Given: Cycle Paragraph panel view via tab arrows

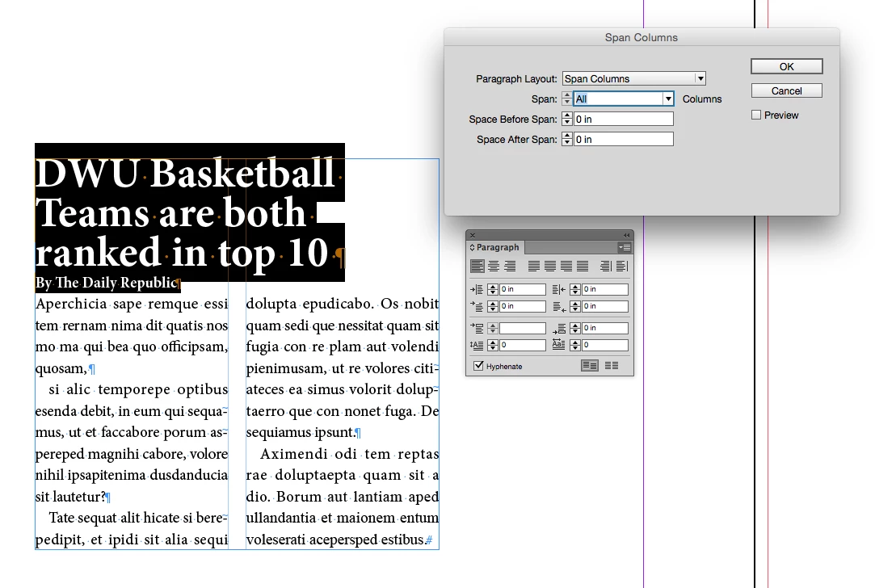Looking at the screenshot, I should pyautogui.click(x=472, y=247).
